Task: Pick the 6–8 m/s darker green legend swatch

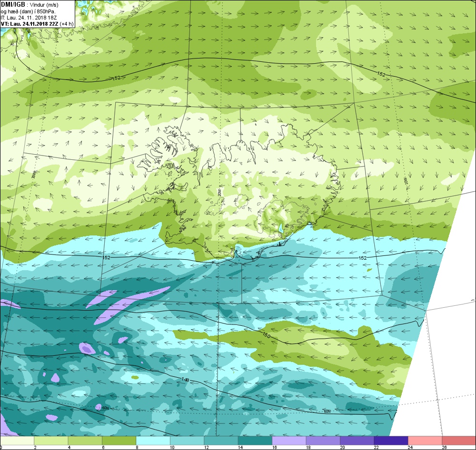Action: [x=119, y=440]
